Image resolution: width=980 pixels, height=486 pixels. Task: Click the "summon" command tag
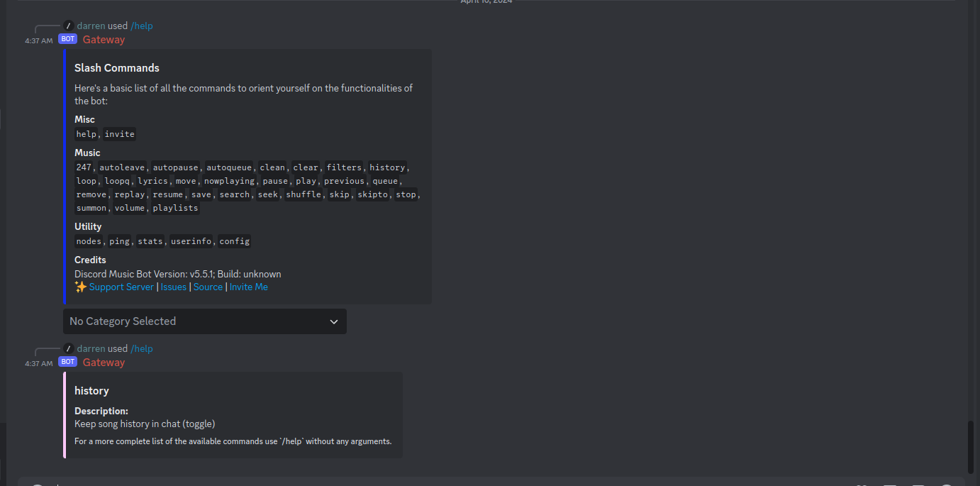click(x=91, y=208)
